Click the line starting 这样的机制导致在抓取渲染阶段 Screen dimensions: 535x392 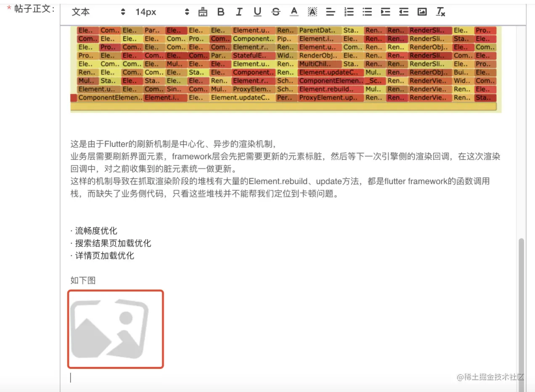[280, 182]
